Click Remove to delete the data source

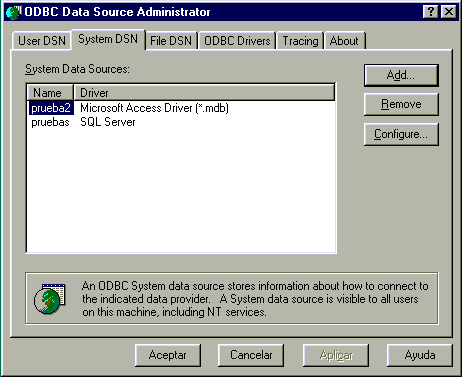pyautogui.click(x=401, y=104)
